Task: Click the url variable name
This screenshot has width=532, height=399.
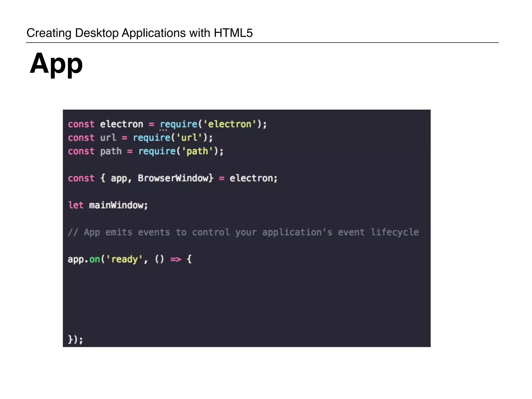Action: (108, 138)
